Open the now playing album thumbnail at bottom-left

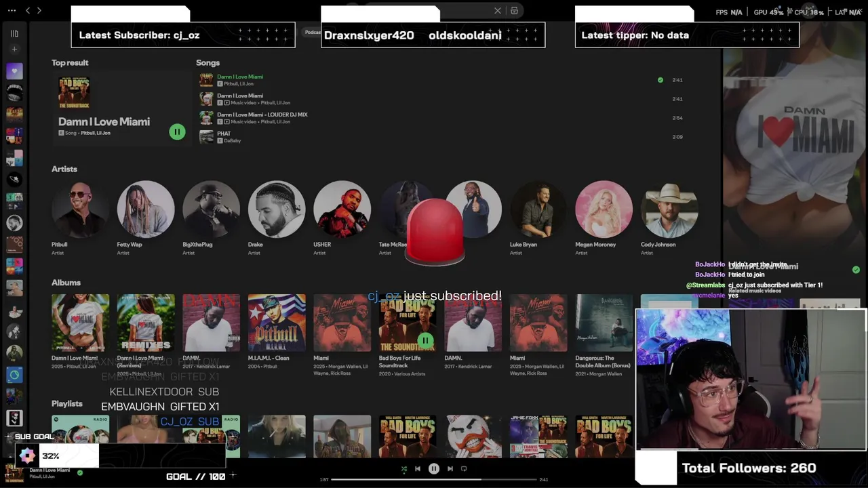(x=14, y=472)
